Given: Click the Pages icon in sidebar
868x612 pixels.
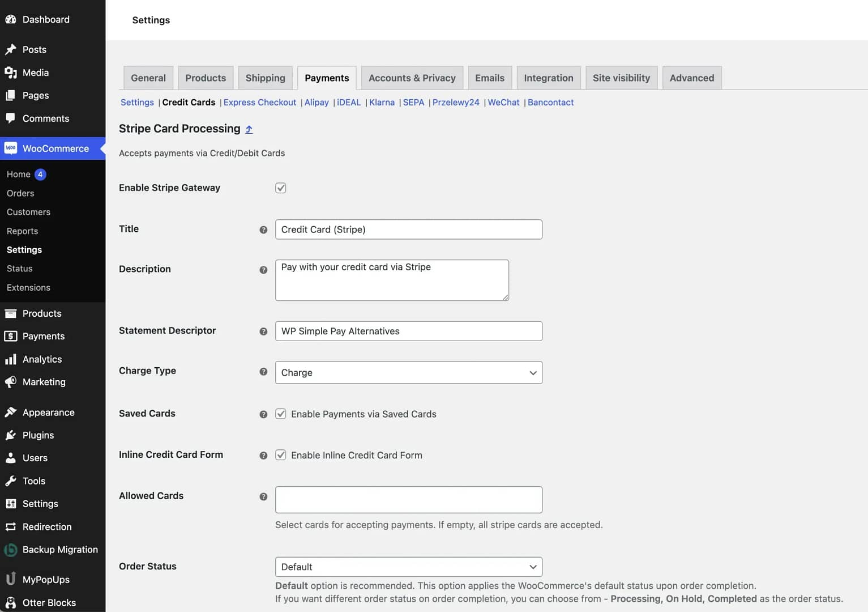Looking at the screenshot, I should 11,95.
